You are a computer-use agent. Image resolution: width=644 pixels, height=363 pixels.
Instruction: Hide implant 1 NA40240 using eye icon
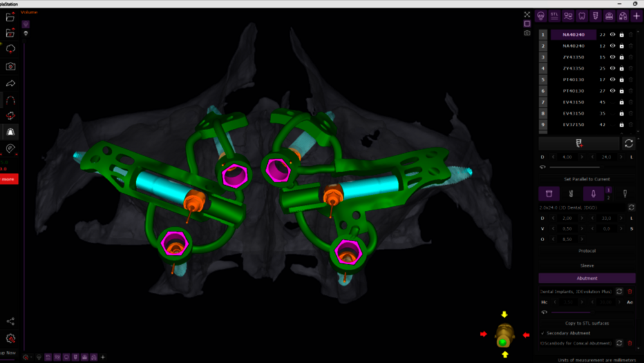pos(612,35)
